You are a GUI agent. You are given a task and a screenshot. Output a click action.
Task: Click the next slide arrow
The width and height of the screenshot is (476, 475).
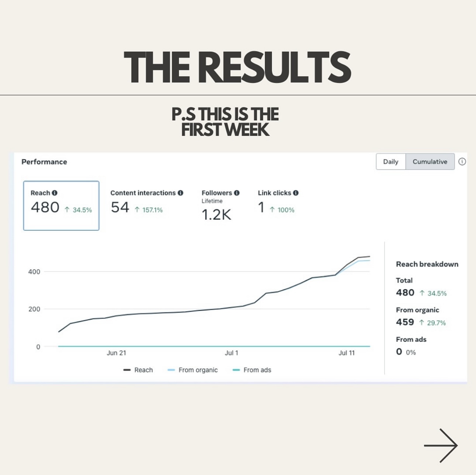coord(441,445)
